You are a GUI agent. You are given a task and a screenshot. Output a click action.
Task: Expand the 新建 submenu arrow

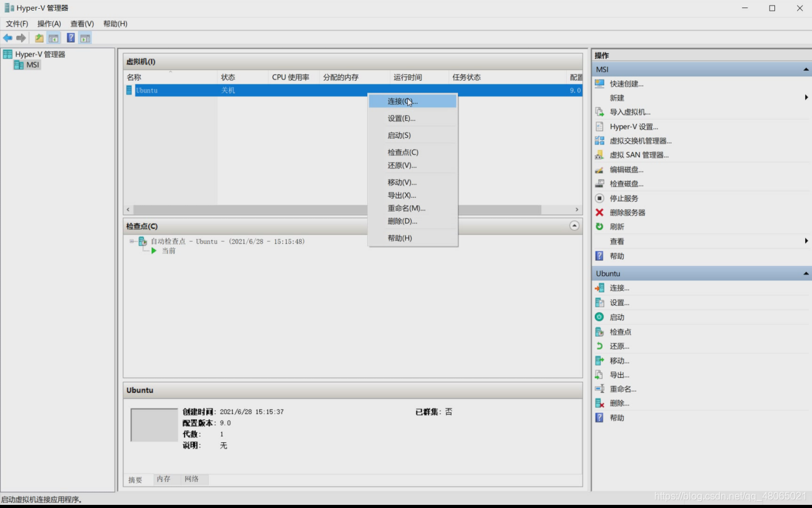pyautogui.click(x=806, y=98)
